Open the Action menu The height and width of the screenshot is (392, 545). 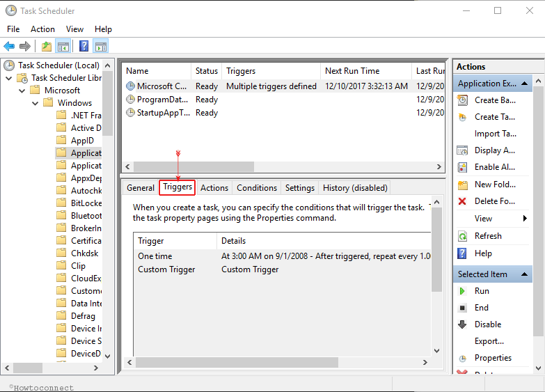tap(42, 29)
